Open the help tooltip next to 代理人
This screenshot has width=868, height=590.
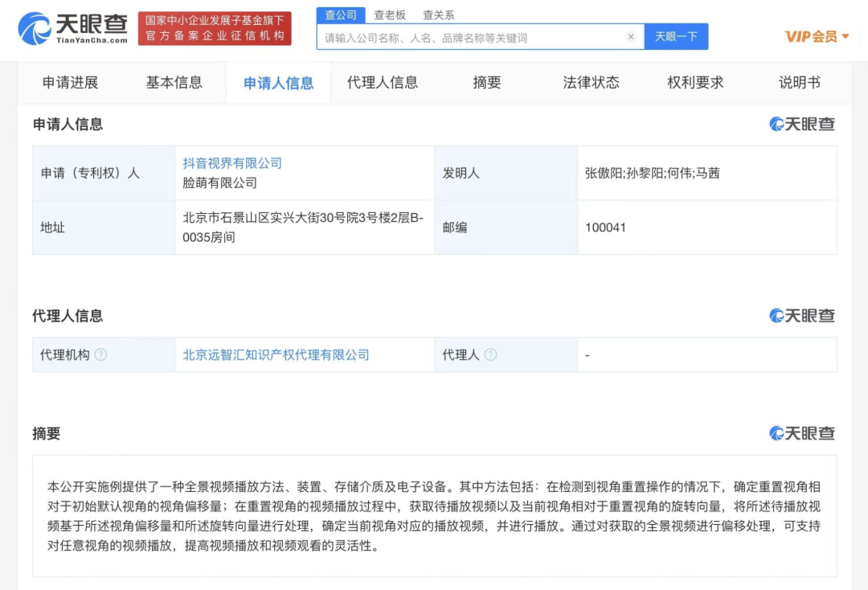point(490,354)
